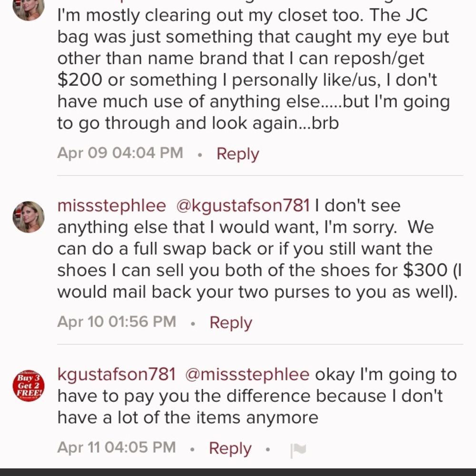
Task: Reply to missstephlee's $300 shoes offer
Action: coord(230,322)
